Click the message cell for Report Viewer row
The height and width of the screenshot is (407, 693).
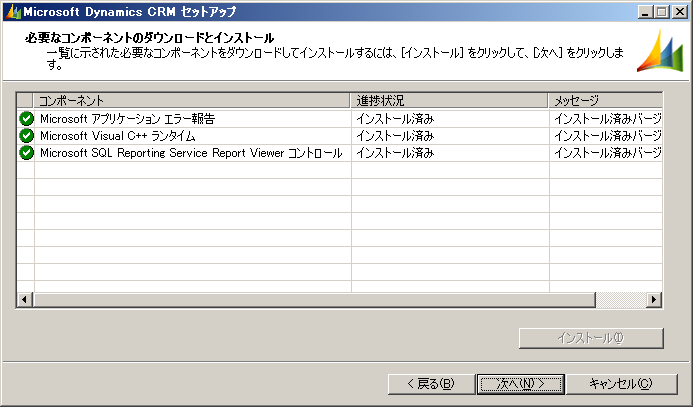point(608,152)
